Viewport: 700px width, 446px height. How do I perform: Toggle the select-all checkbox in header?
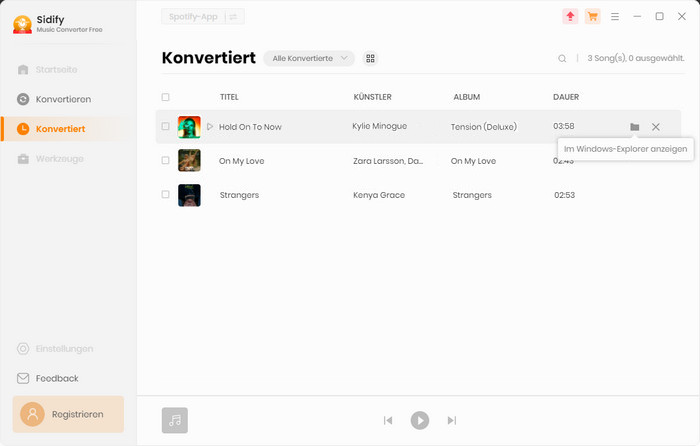tap(166, 97)
